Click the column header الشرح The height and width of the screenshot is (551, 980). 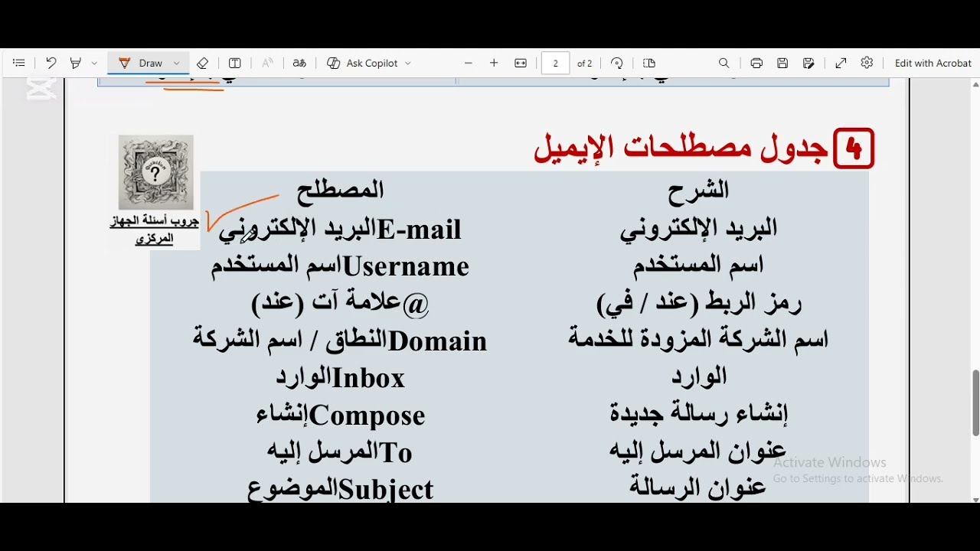[698, 190]
